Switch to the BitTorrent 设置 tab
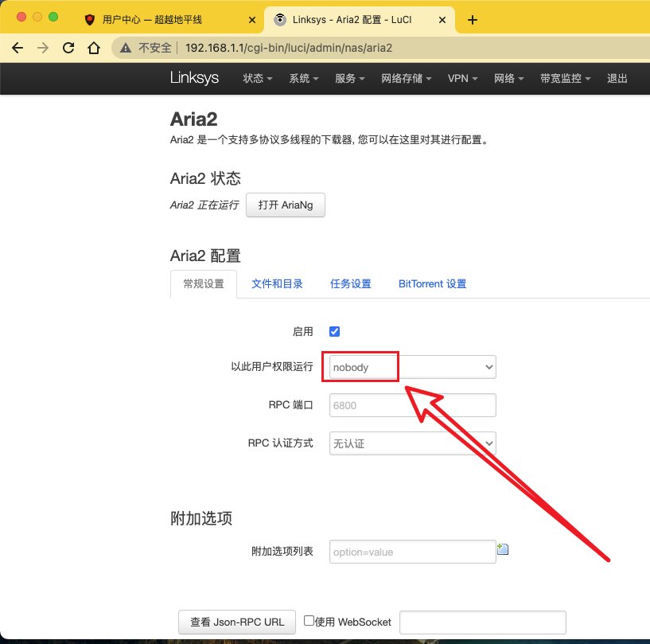Screen dimensions: 650x644 432,284
